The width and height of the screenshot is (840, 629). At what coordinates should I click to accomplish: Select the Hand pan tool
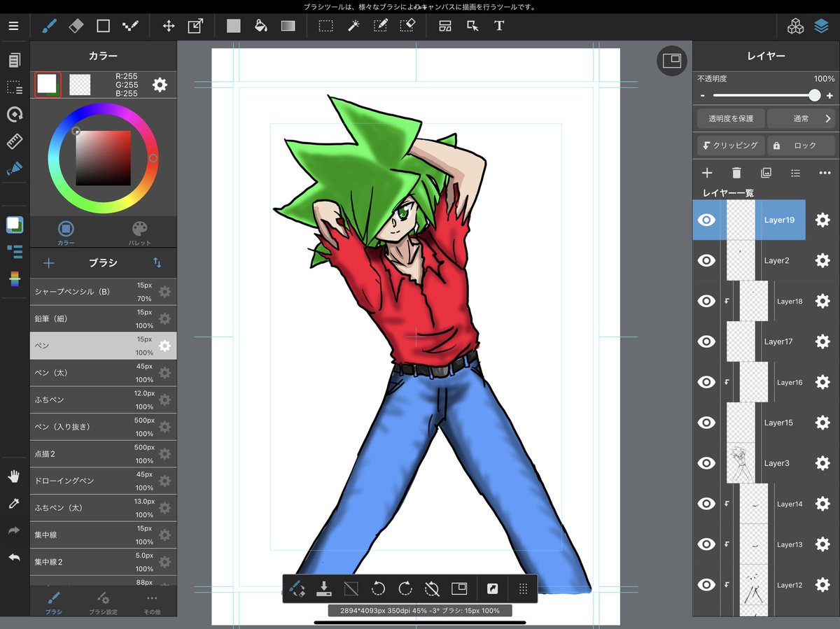14,477
